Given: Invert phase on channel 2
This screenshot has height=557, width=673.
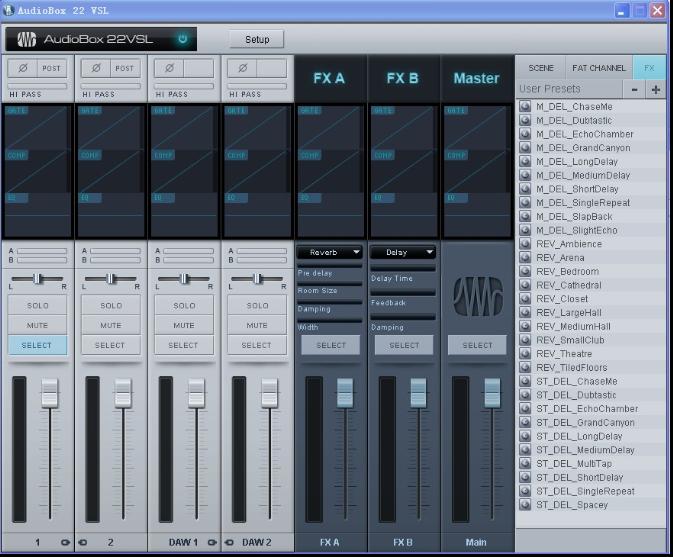Looking at the screenshot, I should tap(96, 68).
